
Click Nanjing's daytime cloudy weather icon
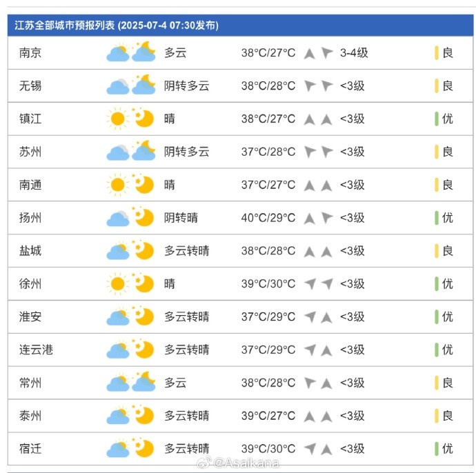click(x=117, y=52)
